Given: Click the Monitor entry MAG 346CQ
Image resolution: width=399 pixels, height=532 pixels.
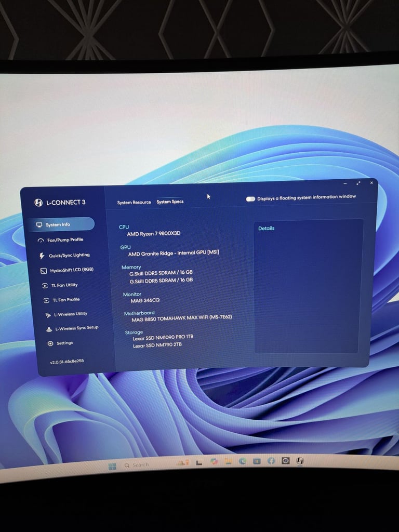Looking at the screenshot, I should (145, 300).
